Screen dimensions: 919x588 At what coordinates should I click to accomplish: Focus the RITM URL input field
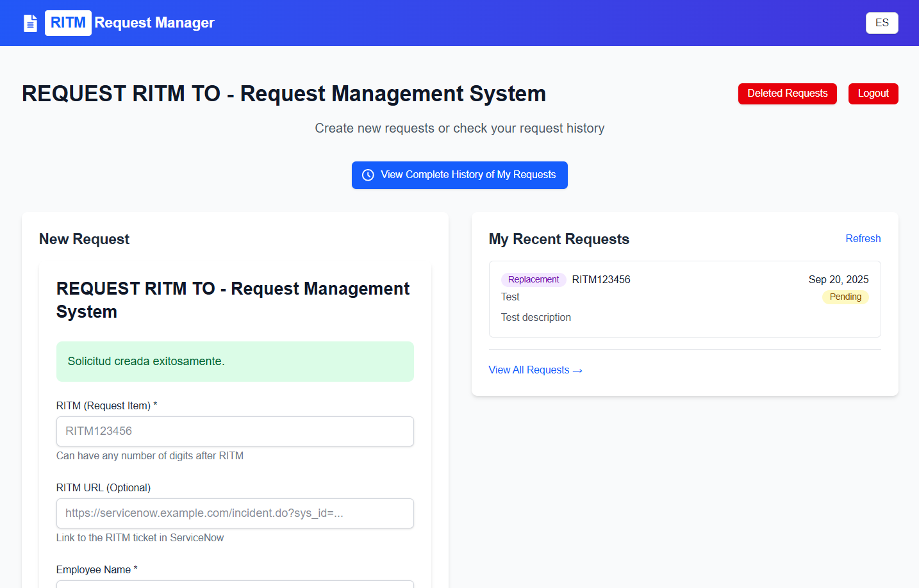tap(235, 513)
